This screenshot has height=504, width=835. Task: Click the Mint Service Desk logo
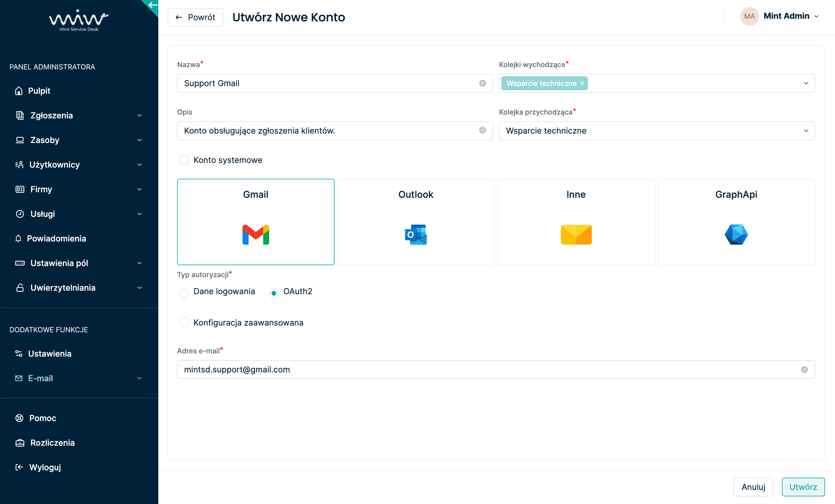point(79,20)
